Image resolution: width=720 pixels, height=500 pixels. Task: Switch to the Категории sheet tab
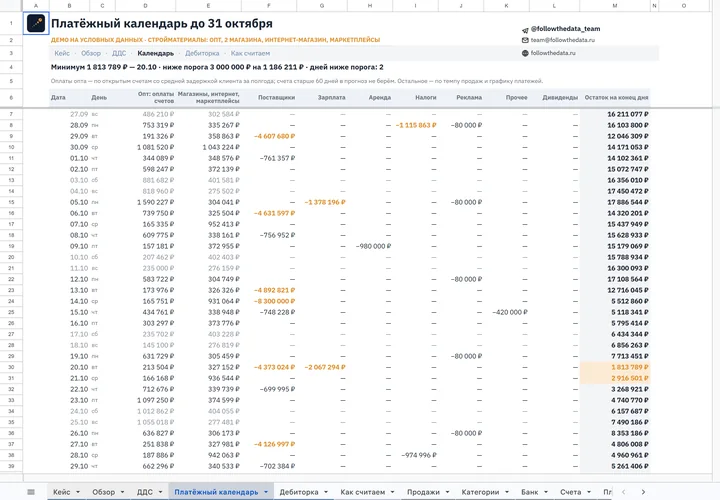point(480,492)
